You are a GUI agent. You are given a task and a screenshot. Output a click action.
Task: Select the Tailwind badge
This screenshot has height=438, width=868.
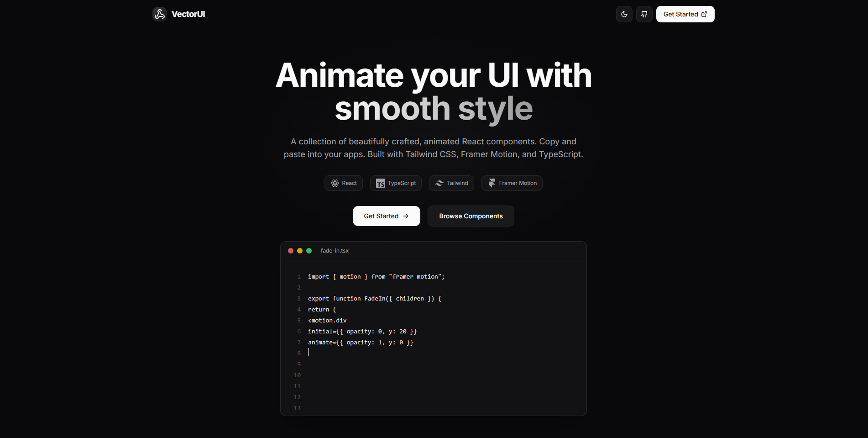coord(451,183)
